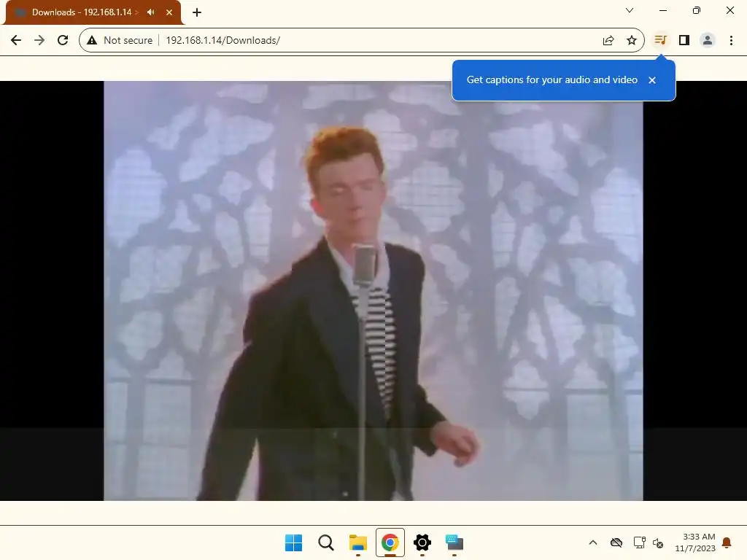Open a new tab with plus button
Image resolution: width=747 pixels, height=560 pixels.
pyautogui.click(x=197, y=12)
